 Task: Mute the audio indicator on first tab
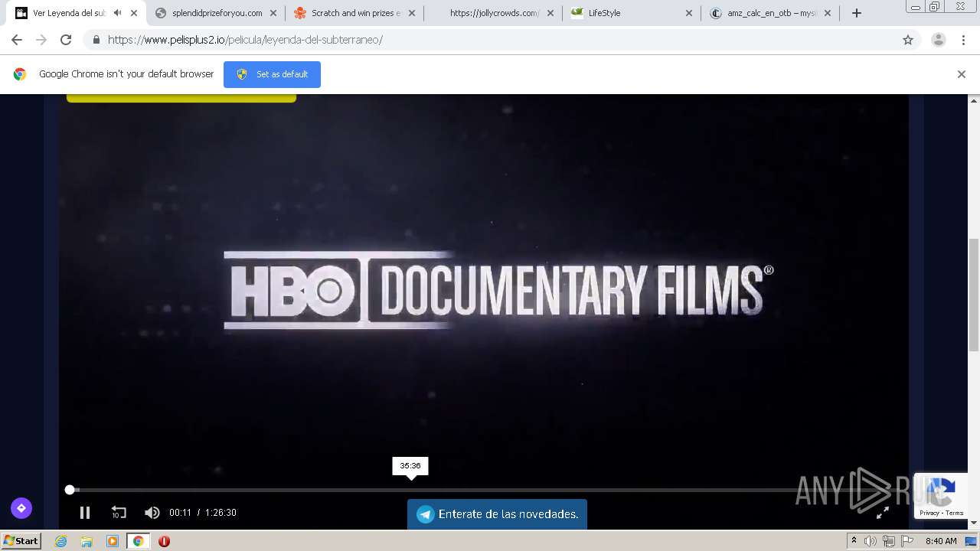(117, 13)
